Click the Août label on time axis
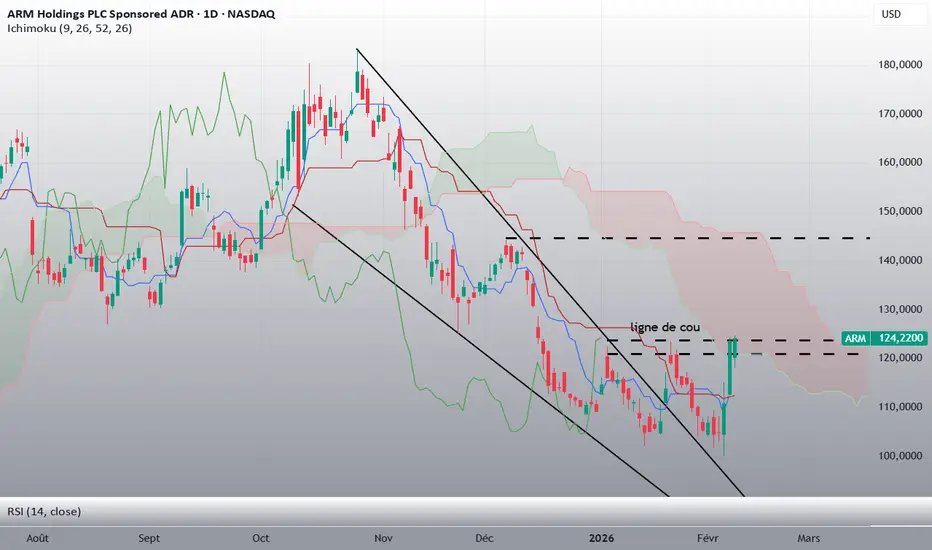The height and width of the screenshot is (550, 932). 37,538
